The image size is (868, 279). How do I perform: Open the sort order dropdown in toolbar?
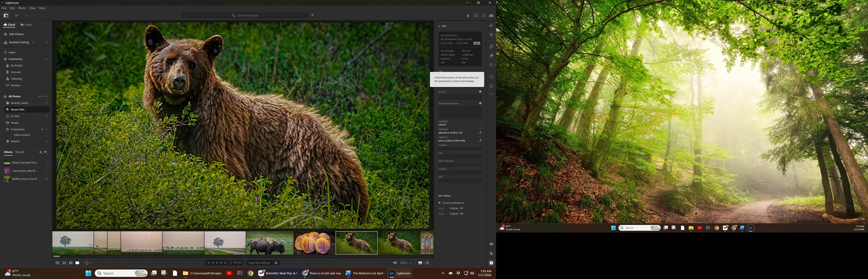pos(88,263)
